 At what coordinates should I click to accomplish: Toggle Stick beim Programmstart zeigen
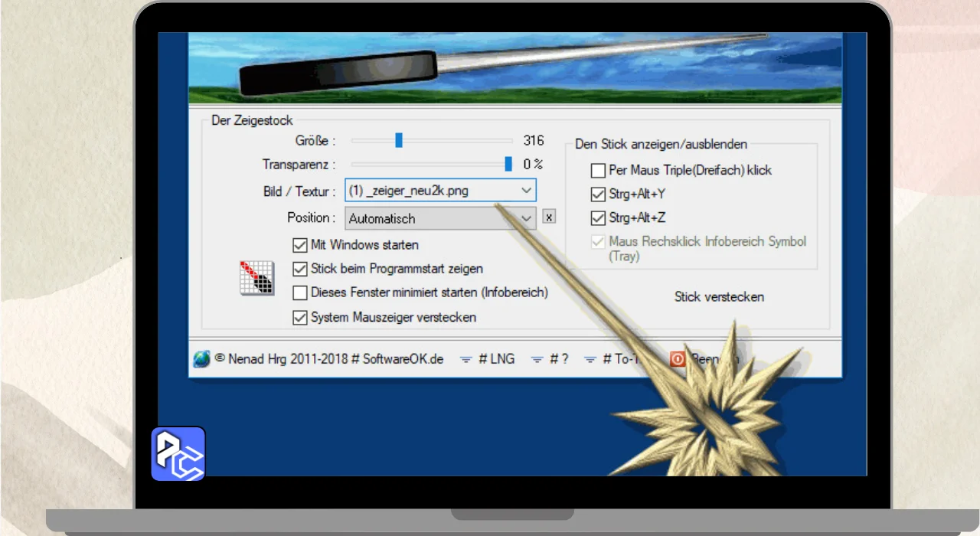click(300, 270)
